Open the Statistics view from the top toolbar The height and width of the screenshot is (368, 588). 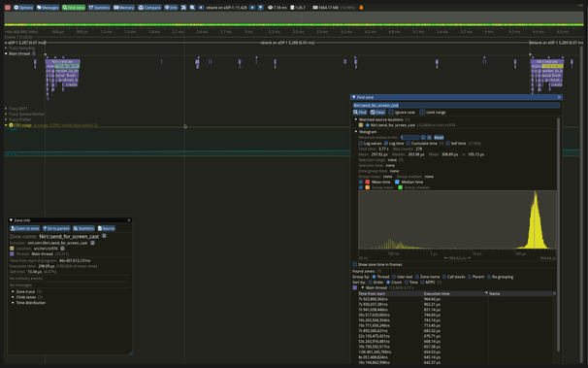pyautogui.click(x=99, y=7)
